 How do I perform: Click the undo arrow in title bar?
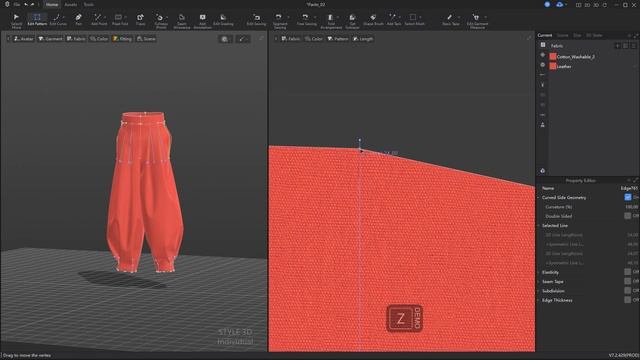[x=26, y=4]
